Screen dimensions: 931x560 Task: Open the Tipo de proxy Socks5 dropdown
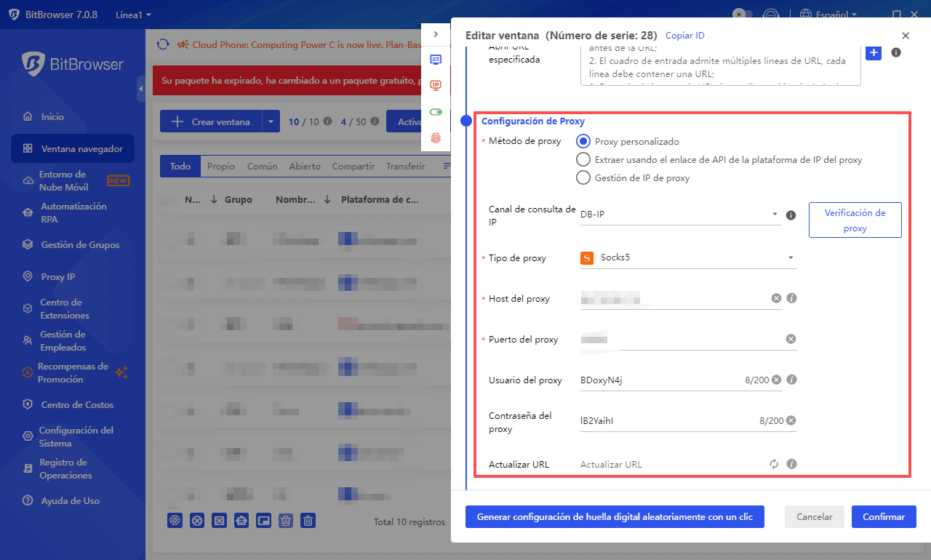pos(687,257)
